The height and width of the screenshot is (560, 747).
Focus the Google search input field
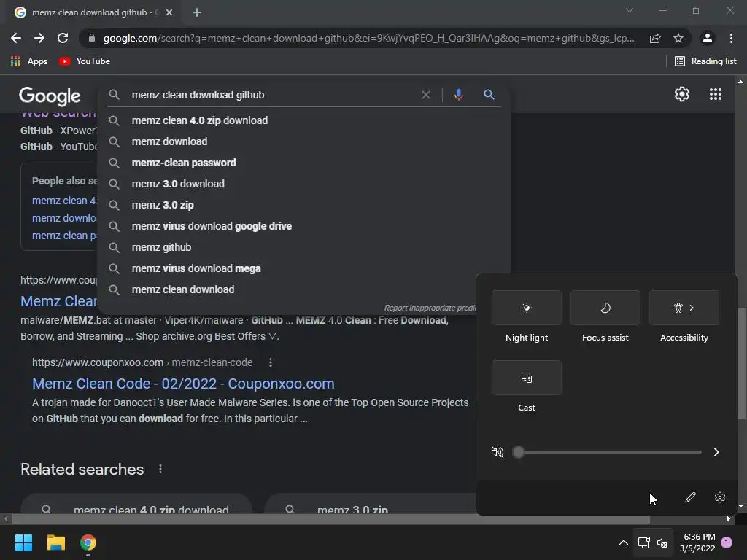click(271, 95)
